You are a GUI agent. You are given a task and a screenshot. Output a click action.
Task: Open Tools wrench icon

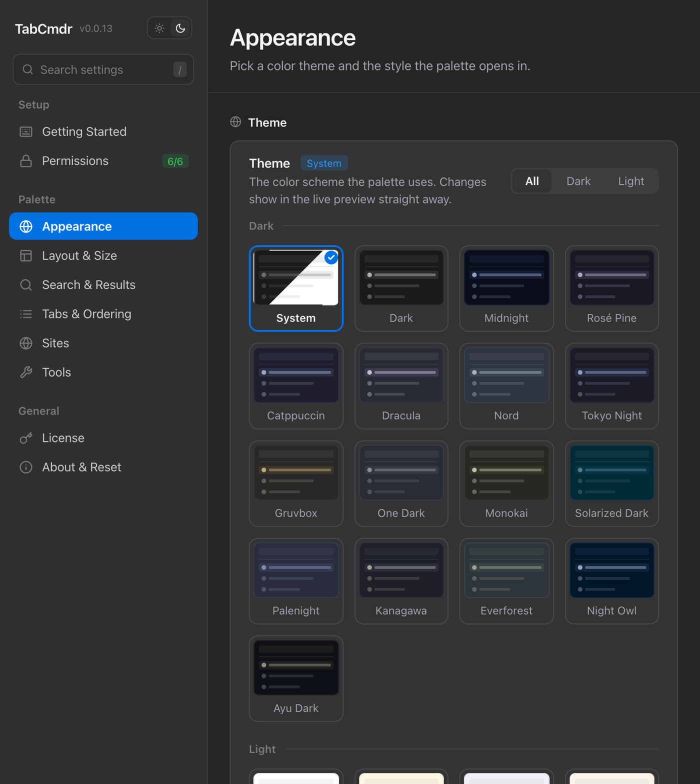[x=26, y=372]
